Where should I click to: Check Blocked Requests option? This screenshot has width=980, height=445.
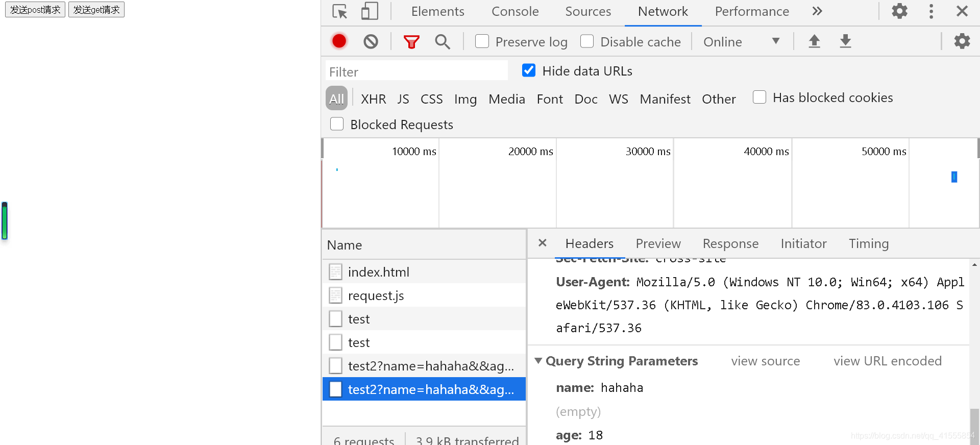pyautogui.click(x=337, y=124)
